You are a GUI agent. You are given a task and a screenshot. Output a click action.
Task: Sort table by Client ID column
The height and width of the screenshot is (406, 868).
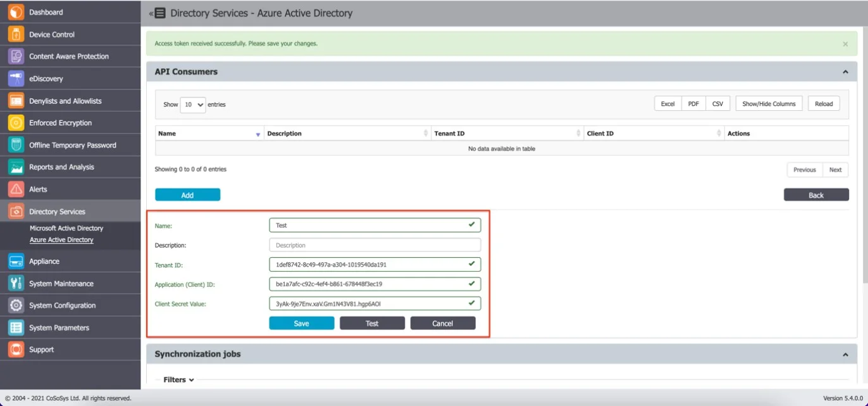click(x=654, y=134)
